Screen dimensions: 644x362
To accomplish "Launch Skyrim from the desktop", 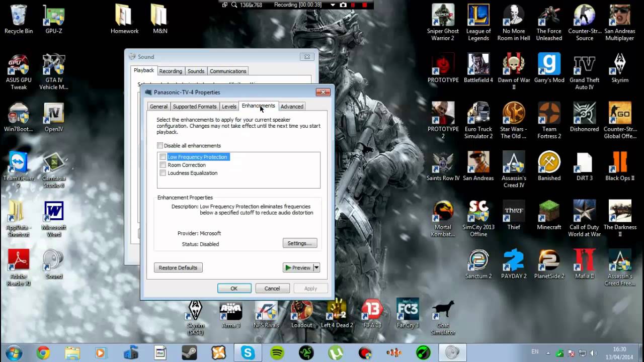I will 620,68.
